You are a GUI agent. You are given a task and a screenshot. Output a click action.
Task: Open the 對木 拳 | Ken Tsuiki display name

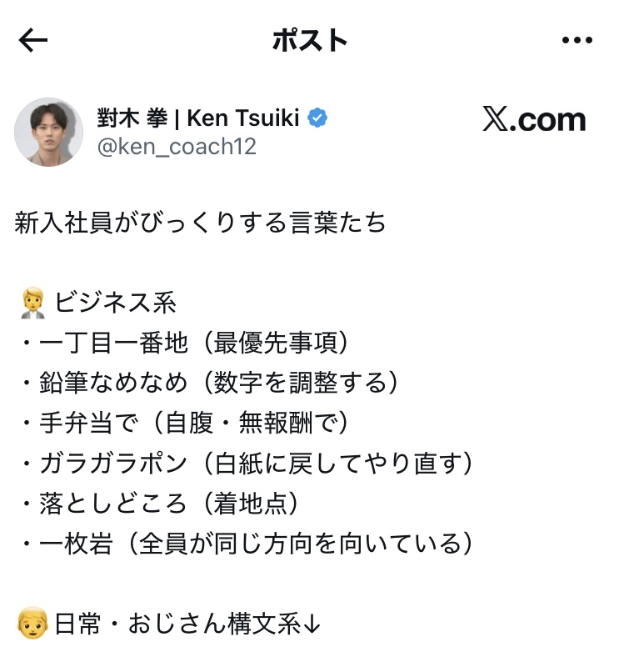tap(198, 118)
